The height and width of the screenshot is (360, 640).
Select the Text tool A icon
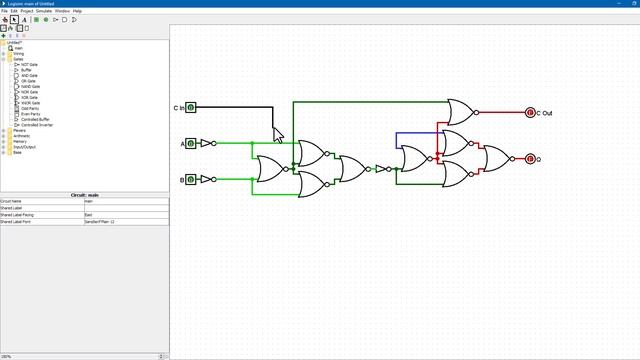click(24, 20)
